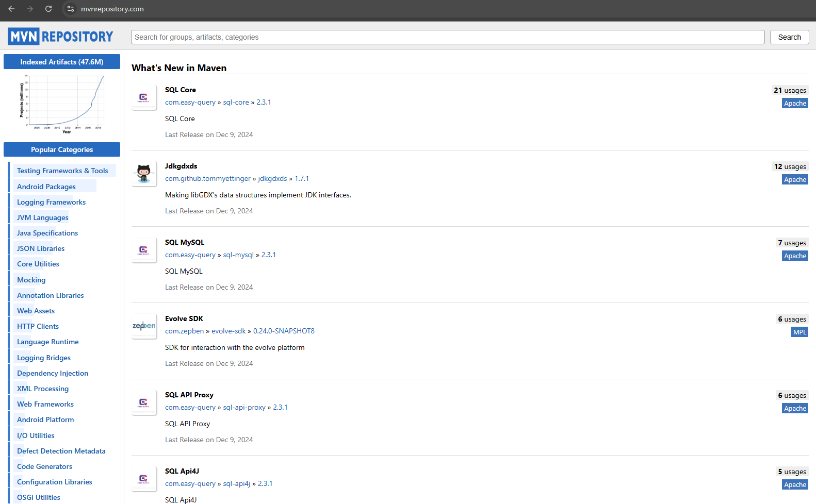Open version 1.7.1 of jdkgdxds
816x504 pixels.
click(302, 178)
